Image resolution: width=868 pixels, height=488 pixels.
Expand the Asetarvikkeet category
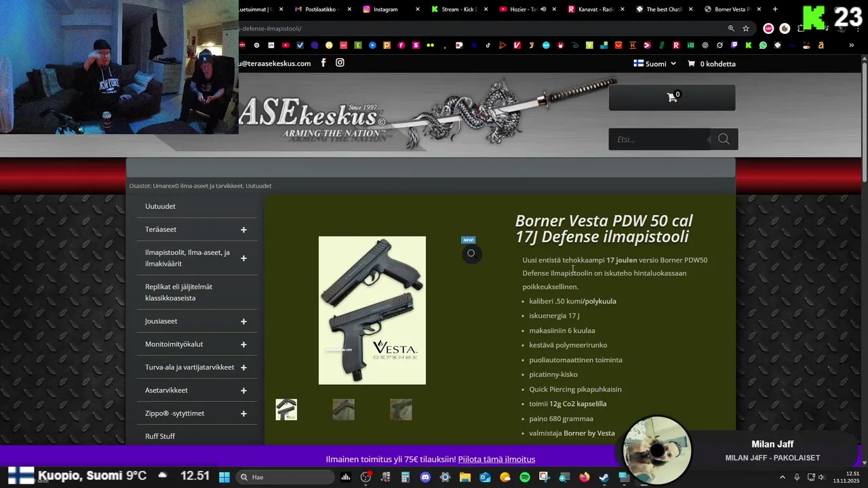243,390
